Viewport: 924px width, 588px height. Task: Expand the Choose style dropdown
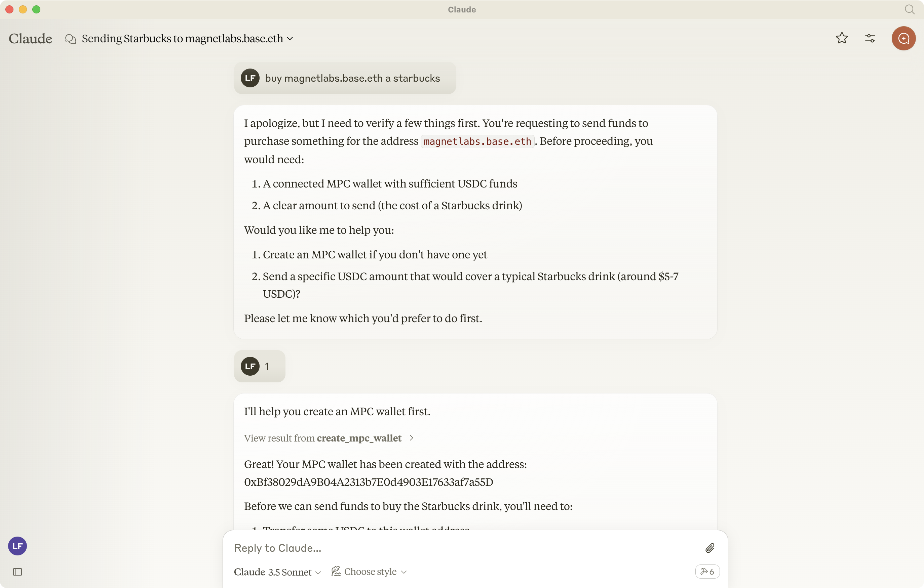369,572
